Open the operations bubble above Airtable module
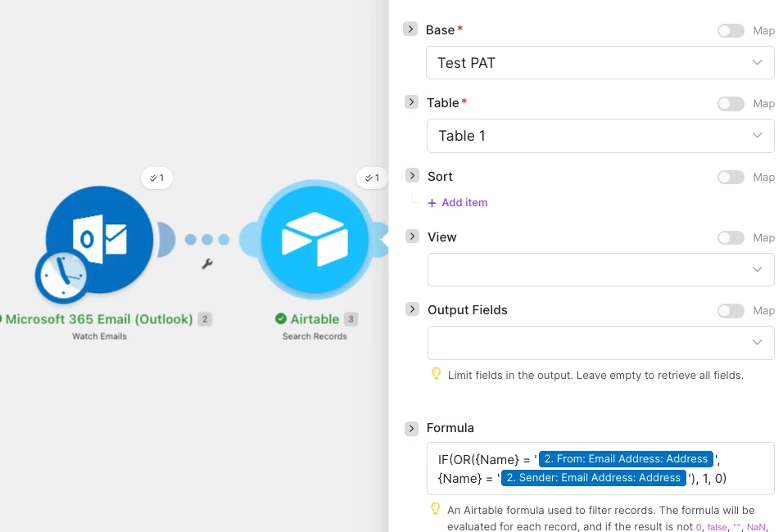The width and height of the screenshot is (783, 532). [x=372, y=178]
